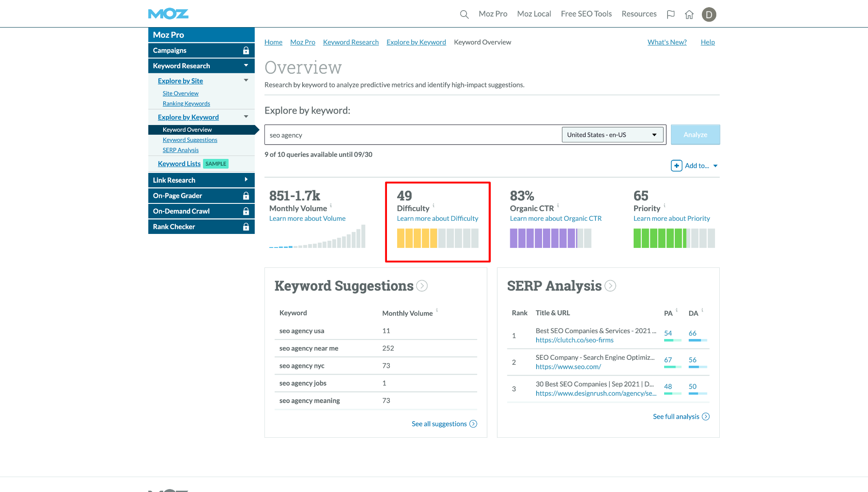
Task: Open Keyword Suggestions sidebar link
Action: (x=190, y=140)
